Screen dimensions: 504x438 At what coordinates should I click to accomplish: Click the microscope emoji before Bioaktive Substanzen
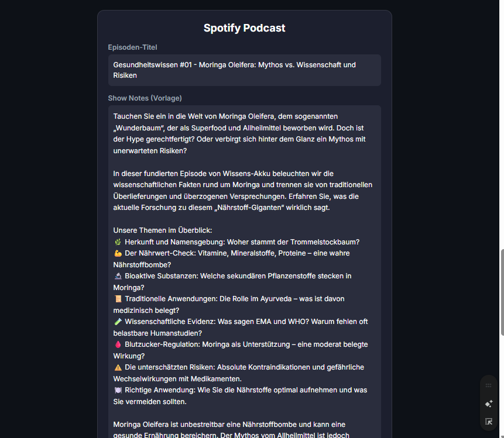(118, 276)
